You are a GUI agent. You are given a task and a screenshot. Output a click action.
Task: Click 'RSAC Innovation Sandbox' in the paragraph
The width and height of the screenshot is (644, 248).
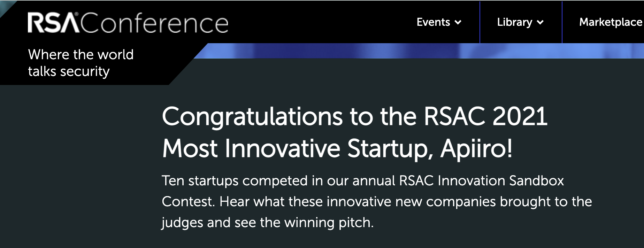point(481,181)
